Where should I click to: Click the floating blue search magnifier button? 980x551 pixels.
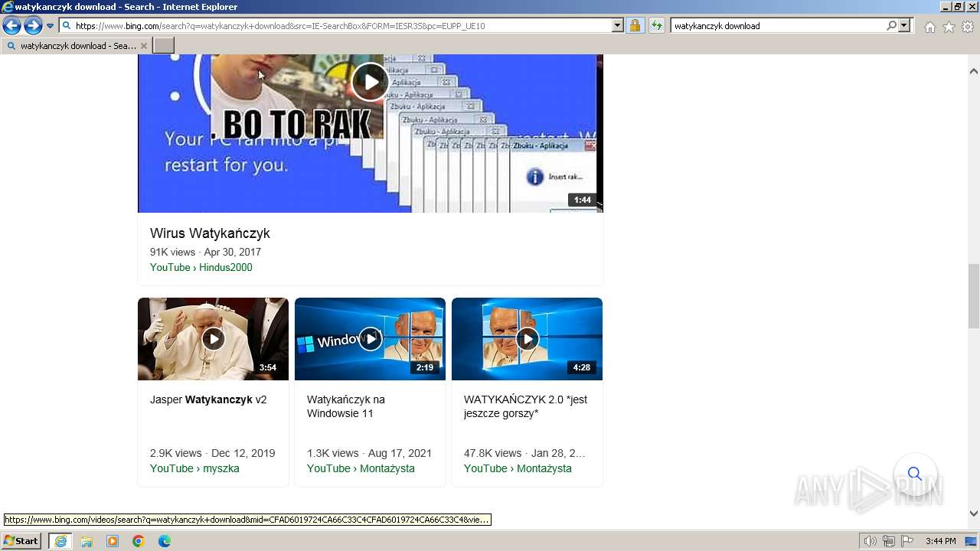click(x=915, y=474)
